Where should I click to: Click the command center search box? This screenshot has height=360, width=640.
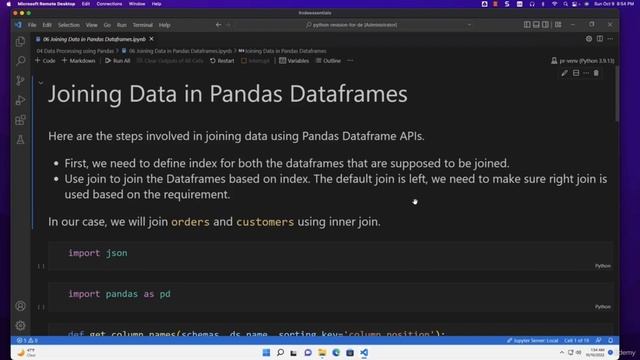pyautogui.click(x=351, y=25)
